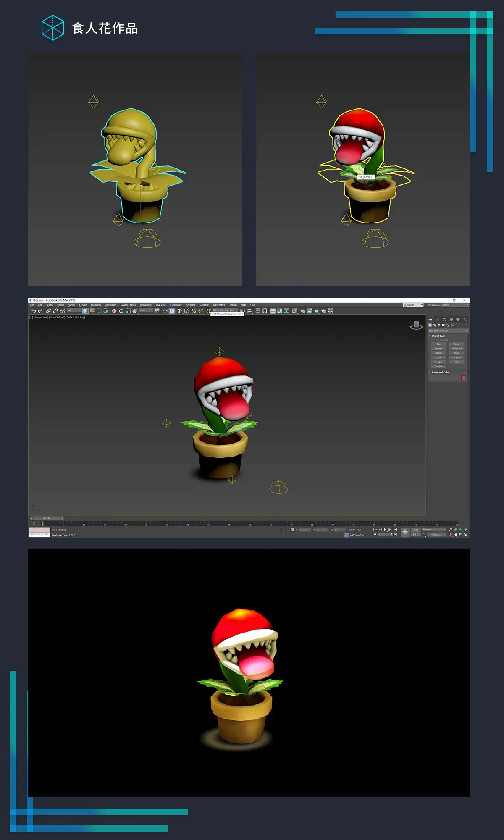
Task: Click the Teapot primitive button
Action: click(x=438, y=362)
